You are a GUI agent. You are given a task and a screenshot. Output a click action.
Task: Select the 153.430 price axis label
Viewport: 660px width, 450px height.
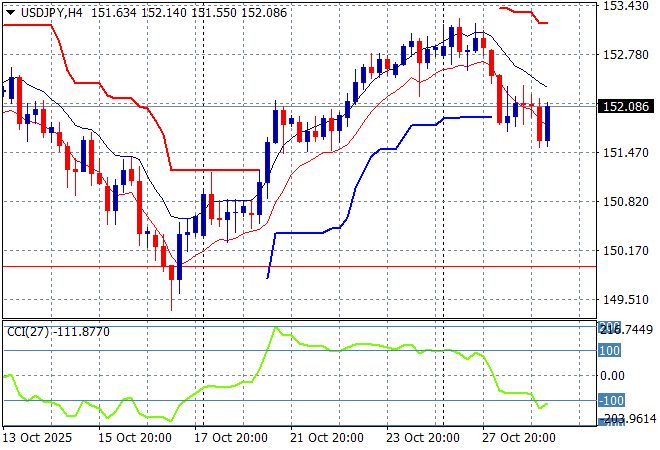(x=626, y=6)
